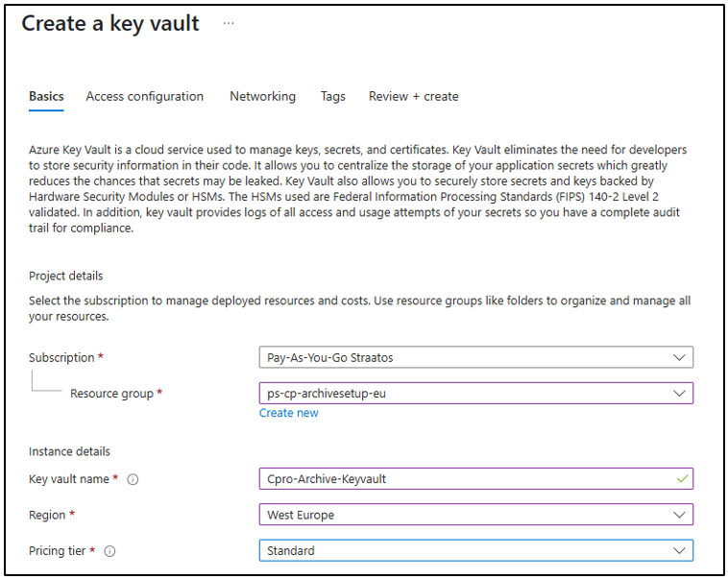The width and height of the screenshot is (728, 579).
Task: Click the info icon next to Key vault name
Action: [133, 479]
